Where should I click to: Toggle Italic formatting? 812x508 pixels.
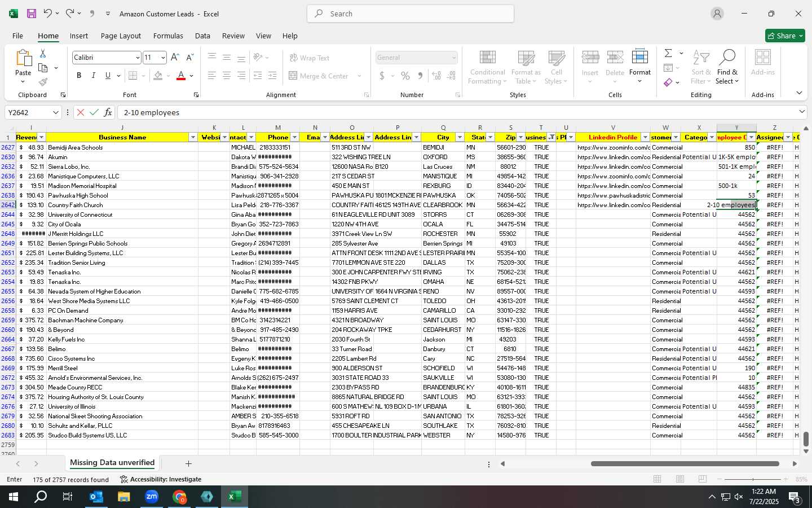[x=93, y=76]
